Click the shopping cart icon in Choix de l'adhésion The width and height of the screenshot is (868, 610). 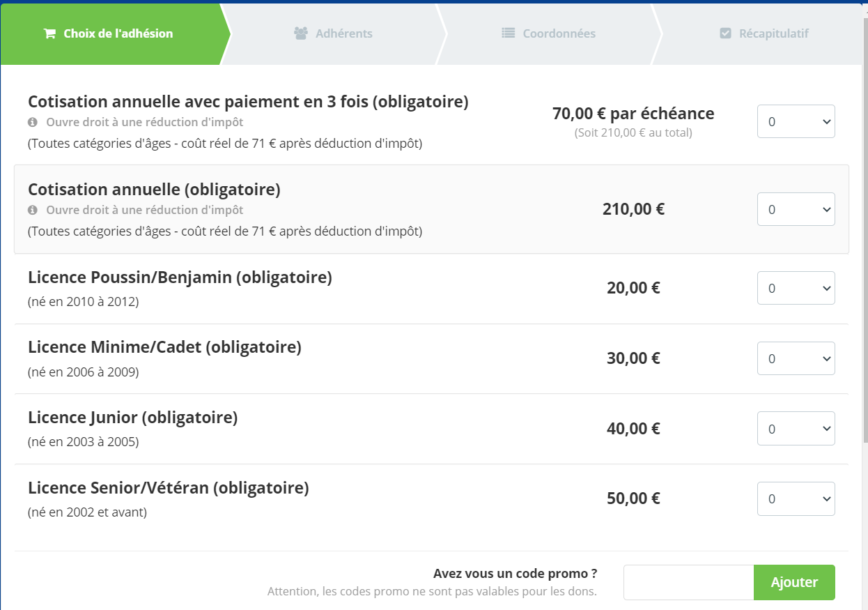[x=49, y=33]
